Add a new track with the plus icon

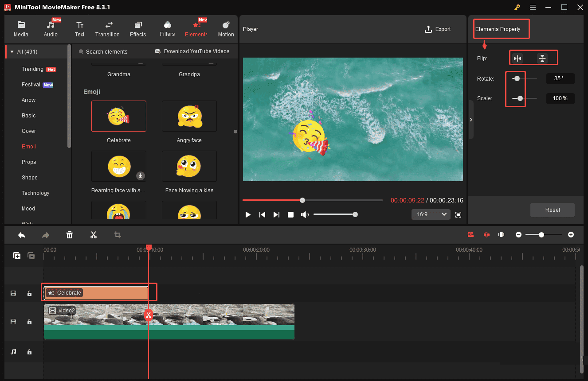17,256
